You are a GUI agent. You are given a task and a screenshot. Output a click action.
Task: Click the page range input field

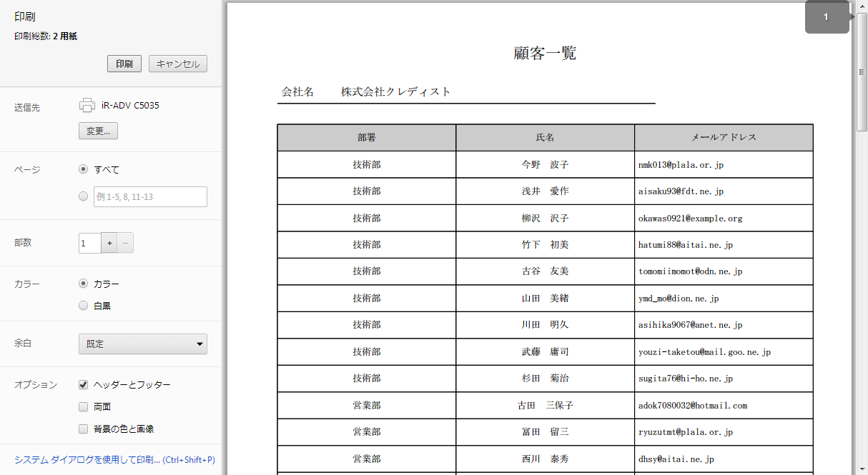click(x=150, y=196)
